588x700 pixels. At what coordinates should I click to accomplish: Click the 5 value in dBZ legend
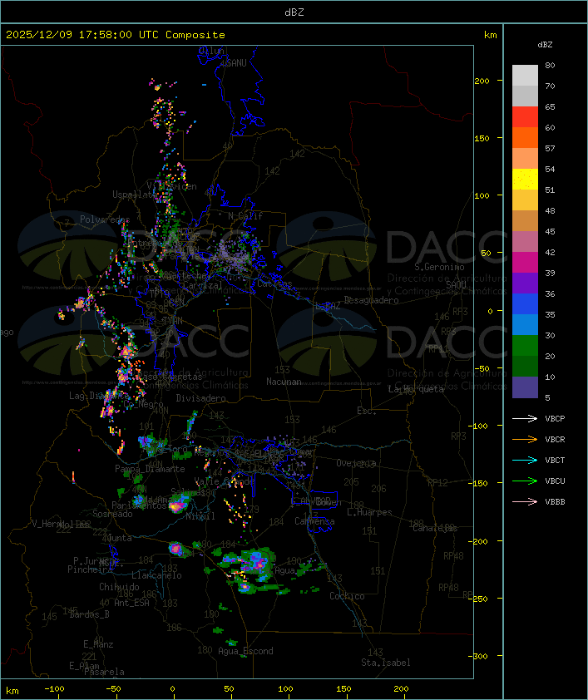click(547, 397)
